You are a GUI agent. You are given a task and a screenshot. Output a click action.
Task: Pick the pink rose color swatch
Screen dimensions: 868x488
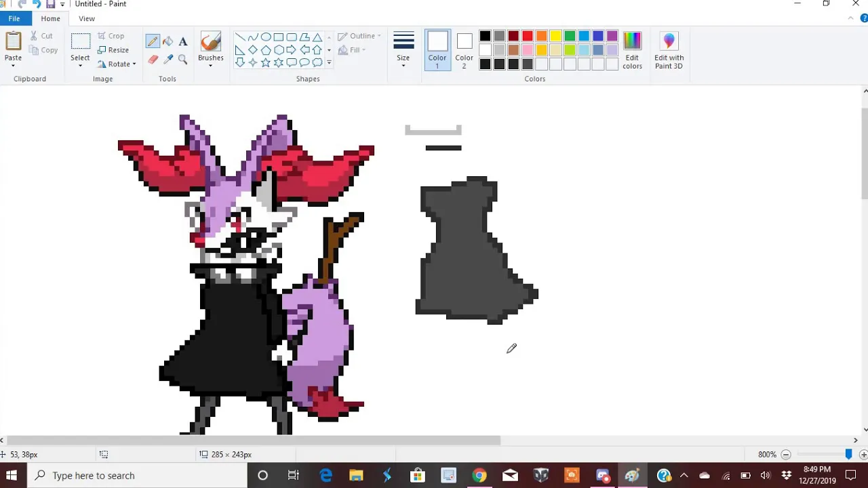[x=528, y=50]
